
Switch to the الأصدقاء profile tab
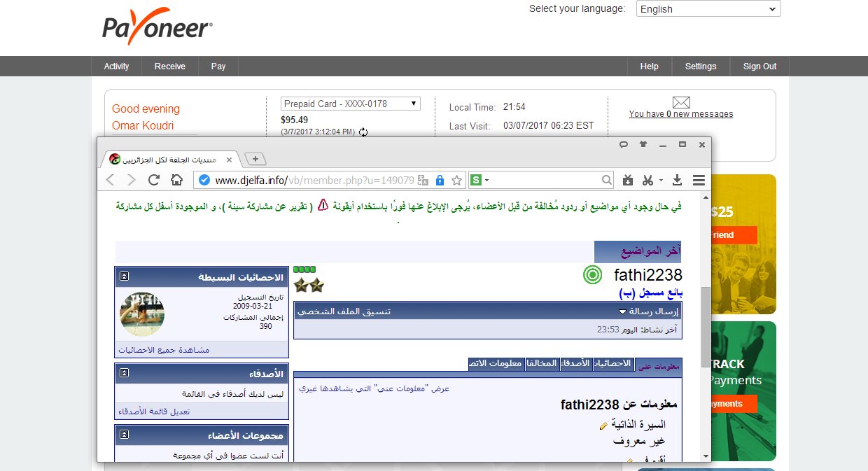click(575, 364)
